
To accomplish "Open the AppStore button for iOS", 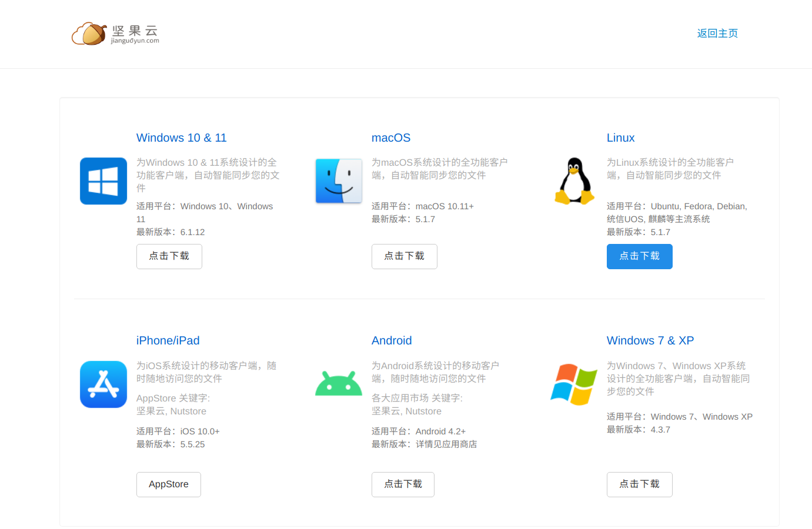I will click(x=169, y=484).
